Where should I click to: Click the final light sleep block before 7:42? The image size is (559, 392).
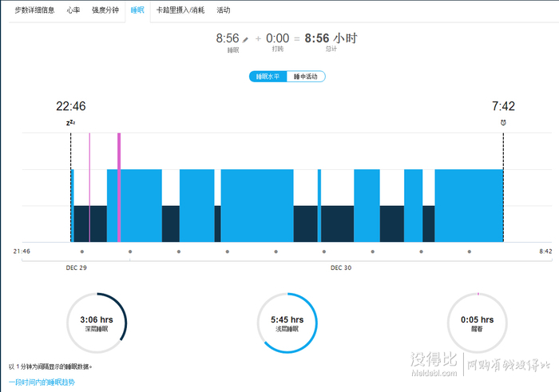click(x=469, y=206)
